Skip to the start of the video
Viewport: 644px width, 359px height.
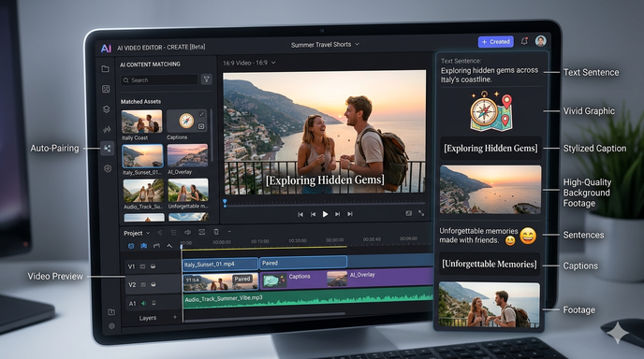pos(300,214)
